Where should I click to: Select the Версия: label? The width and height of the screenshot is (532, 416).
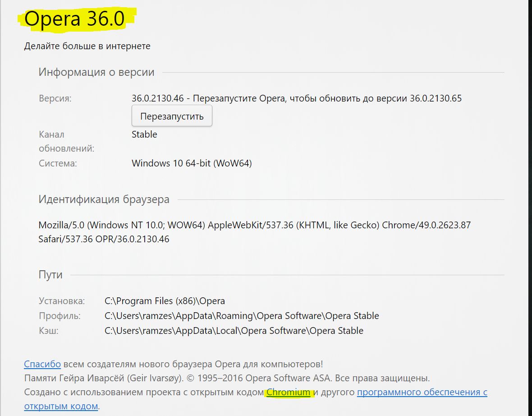coord(55,98)
